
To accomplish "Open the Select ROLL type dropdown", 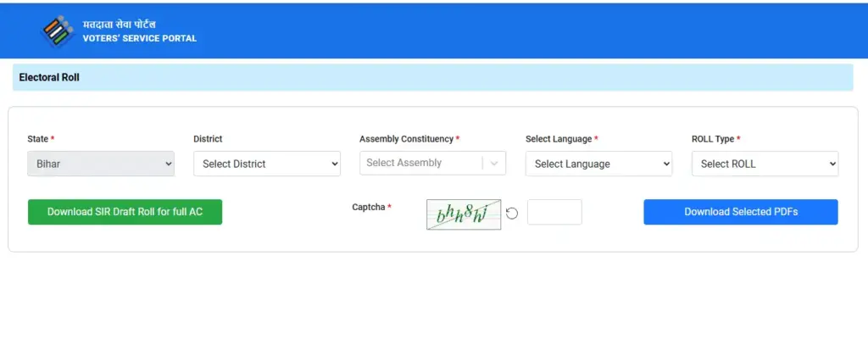I will coord(765,164).
